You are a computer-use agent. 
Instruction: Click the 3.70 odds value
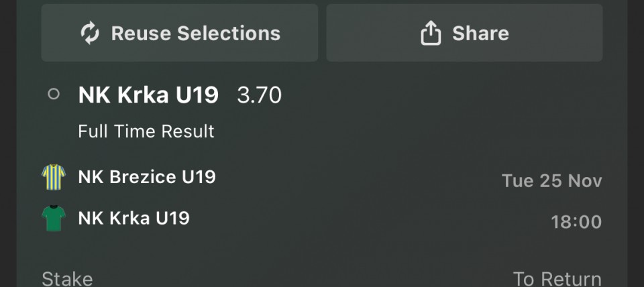tap(259, 95)
